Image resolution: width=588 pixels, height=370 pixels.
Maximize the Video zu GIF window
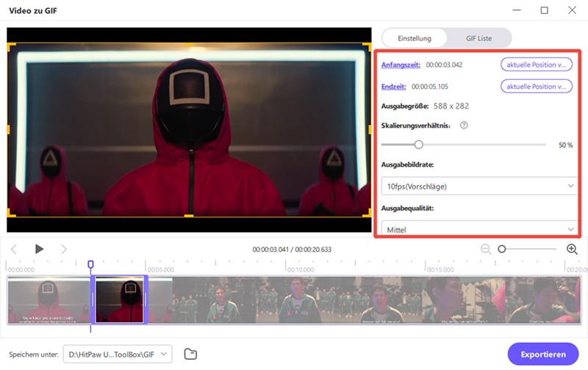coord(544,10)
